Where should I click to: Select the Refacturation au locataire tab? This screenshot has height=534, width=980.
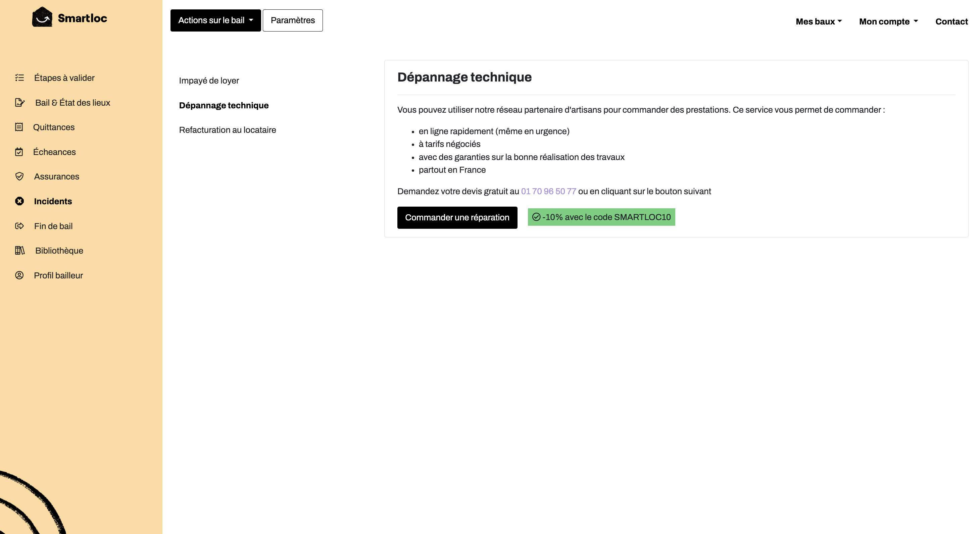228,130
